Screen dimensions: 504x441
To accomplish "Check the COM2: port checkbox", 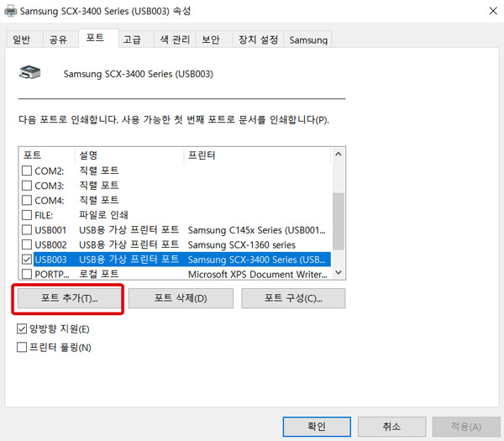I will tap(27, 171).
